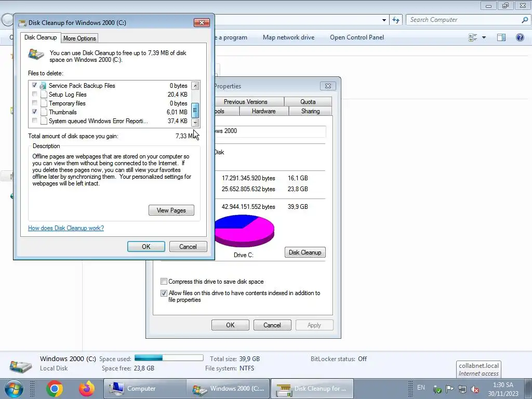Toggle the preview pane icon

tap(501, 37)
